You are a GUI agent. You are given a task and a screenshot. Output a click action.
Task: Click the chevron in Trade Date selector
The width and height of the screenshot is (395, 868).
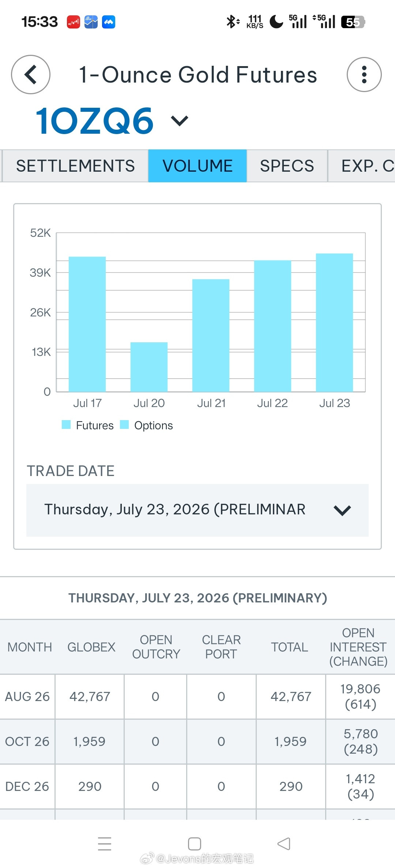[x=342, y=510]
